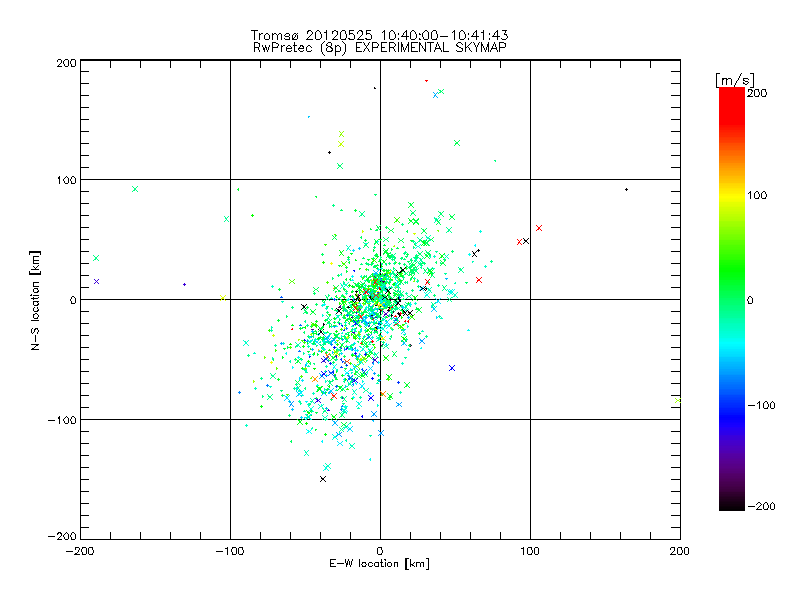Click the plot title line 'Tromsø 20120525 10:40:00-10:41:43'

pos(379,35)
